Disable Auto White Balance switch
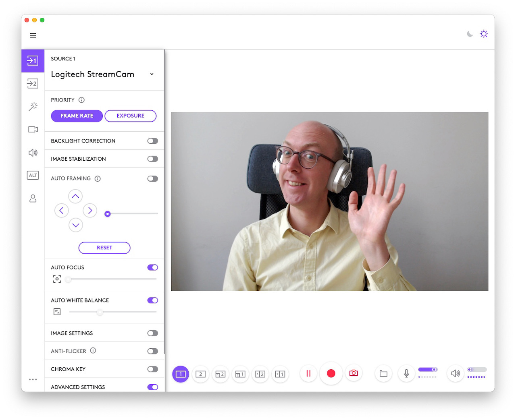This screenshot has height=420, width=516. tap(153, 301)
